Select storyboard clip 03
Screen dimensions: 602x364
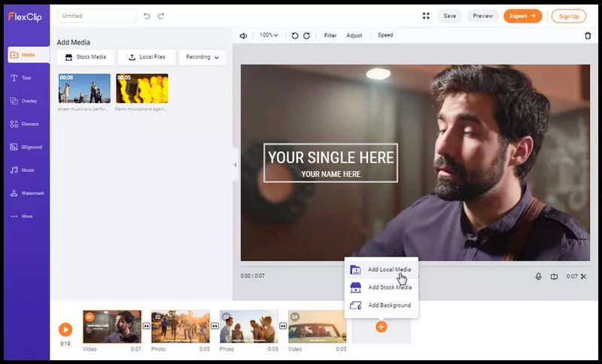point(249,327)
